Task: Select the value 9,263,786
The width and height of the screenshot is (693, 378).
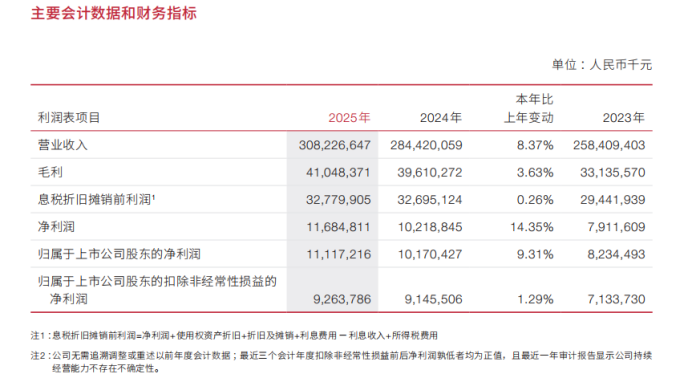Action: click(x=342, y=299)
